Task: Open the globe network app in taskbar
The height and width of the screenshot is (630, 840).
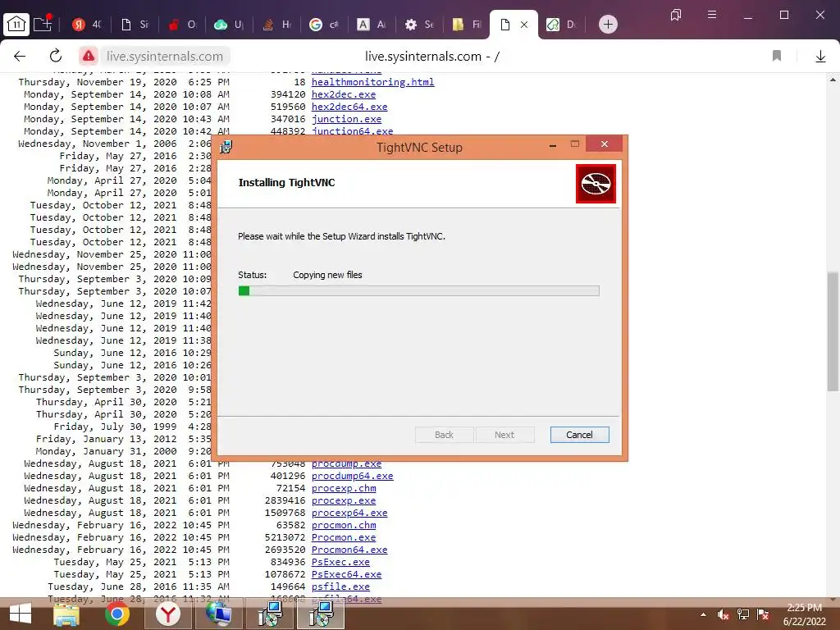Action: tap(218, 614)
